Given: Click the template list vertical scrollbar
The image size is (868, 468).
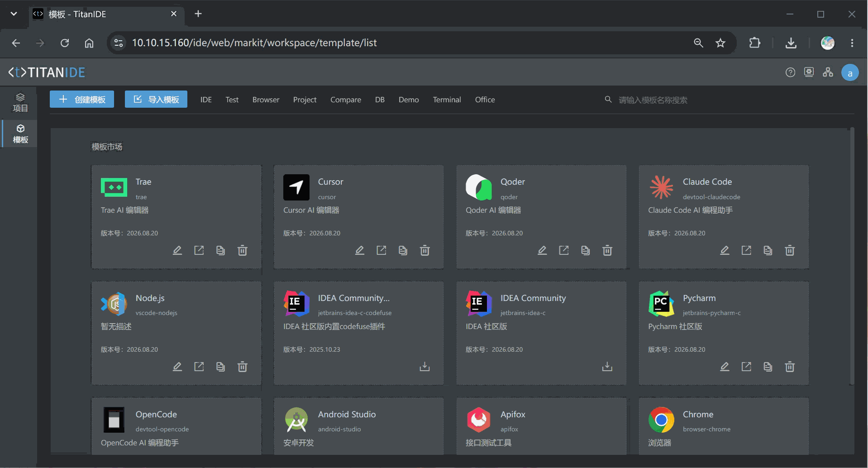Looking at the screenshot, I should [852, 257].
